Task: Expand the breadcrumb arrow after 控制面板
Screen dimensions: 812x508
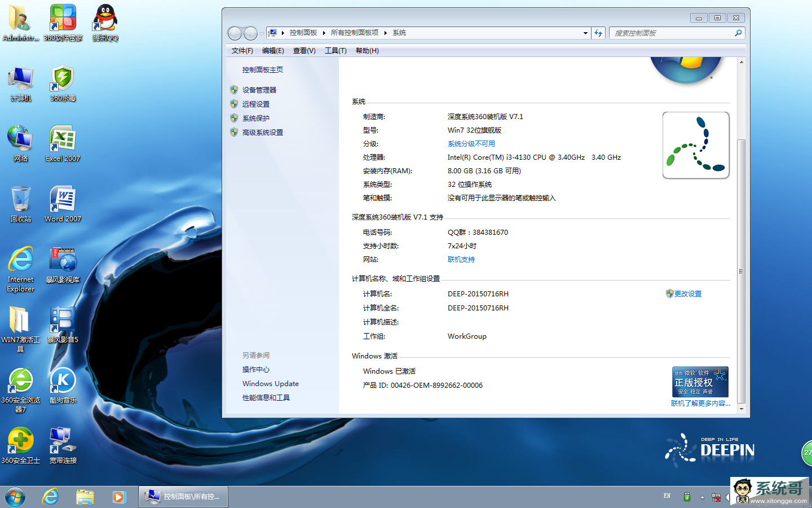Action: pyautogui.click(x=324, y=33)
